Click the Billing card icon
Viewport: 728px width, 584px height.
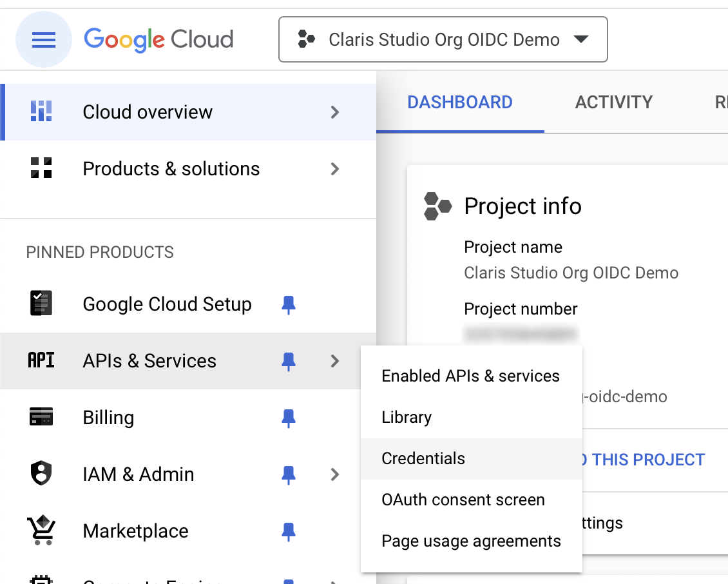pyautogui.click(x=41, y=417)
